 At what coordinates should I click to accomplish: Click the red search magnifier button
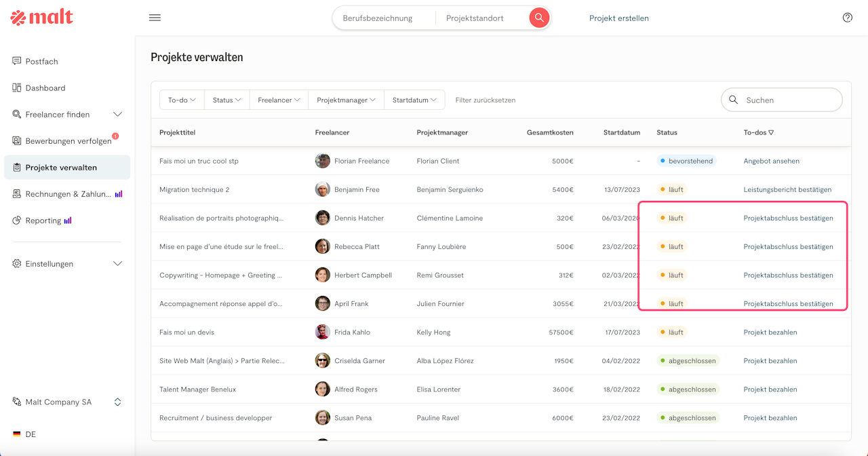(x=539, y=18)
